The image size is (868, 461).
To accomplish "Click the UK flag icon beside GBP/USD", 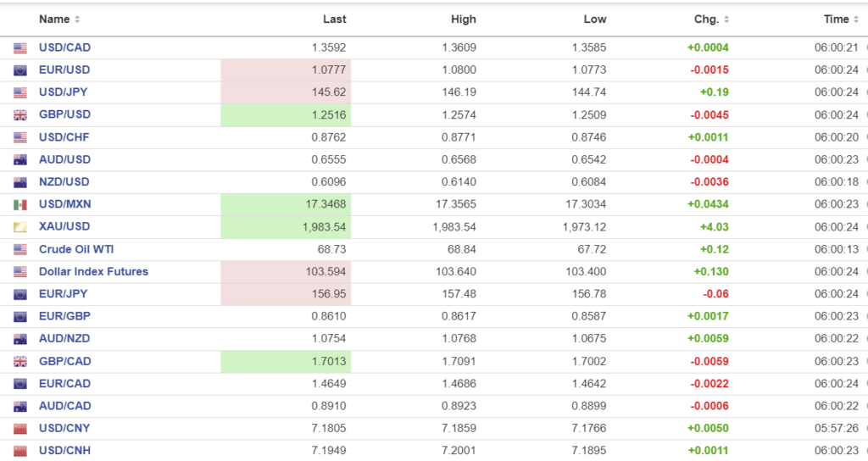I will (20, 115).
